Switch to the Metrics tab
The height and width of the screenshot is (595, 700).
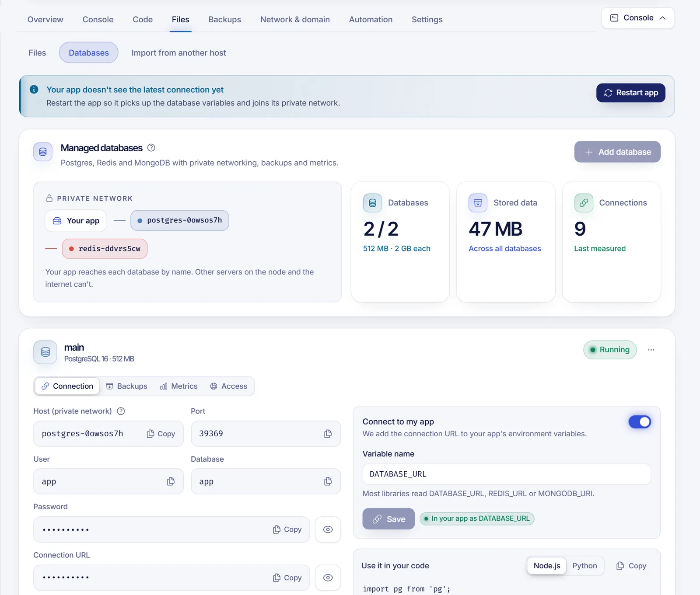178,386
